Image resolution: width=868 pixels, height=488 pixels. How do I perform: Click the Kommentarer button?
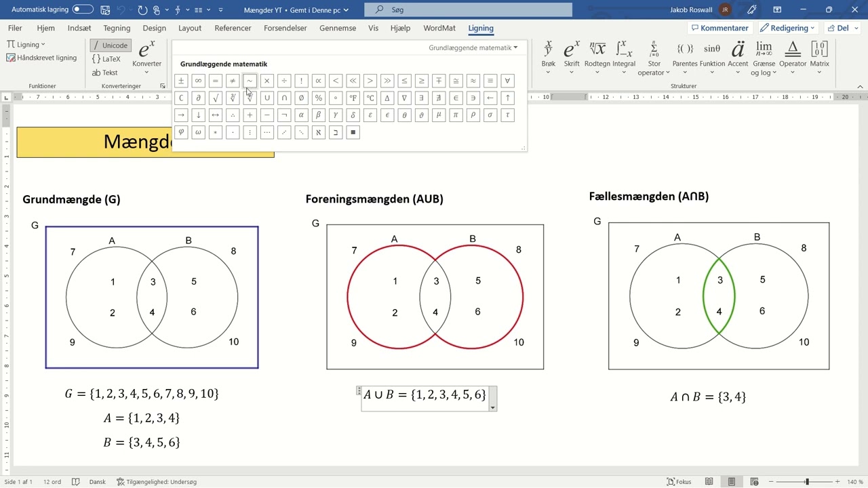(719, 28)
